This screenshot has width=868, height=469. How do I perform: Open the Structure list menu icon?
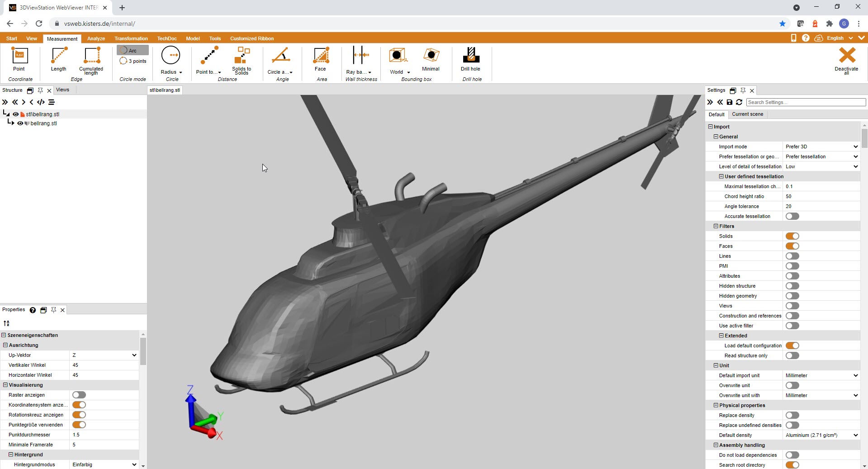tap(52, 102)
